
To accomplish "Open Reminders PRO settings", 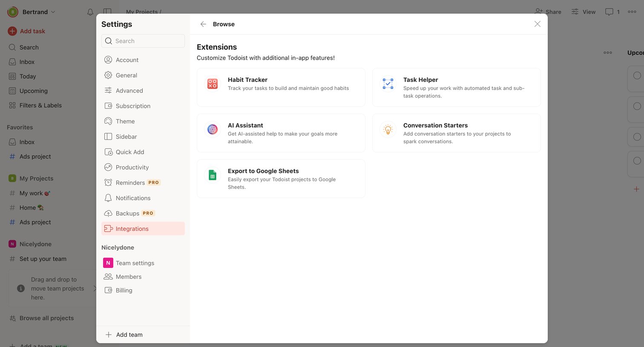I will click(143, 183).
